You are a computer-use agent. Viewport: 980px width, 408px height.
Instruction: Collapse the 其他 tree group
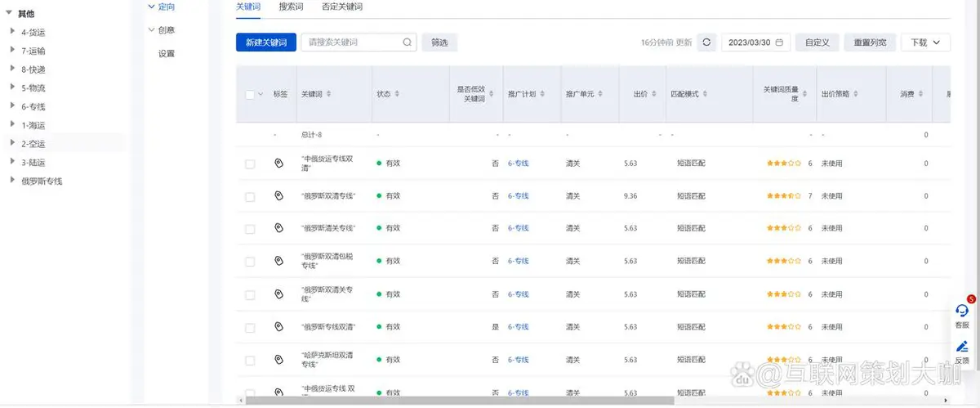pos(9,13)
